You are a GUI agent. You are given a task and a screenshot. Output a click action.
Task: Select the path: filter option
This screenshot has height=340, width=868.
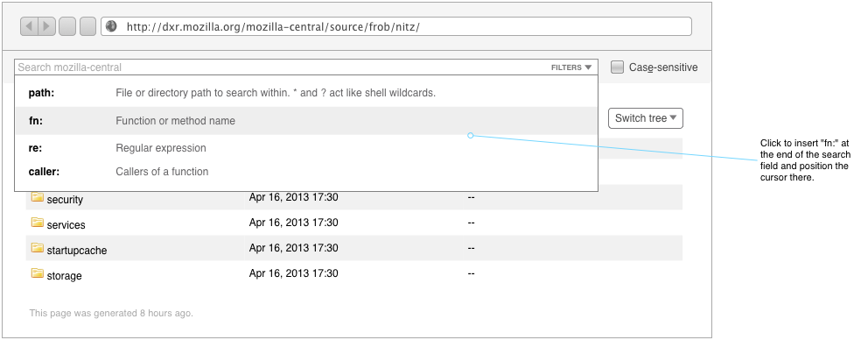[x=306, y=93]
